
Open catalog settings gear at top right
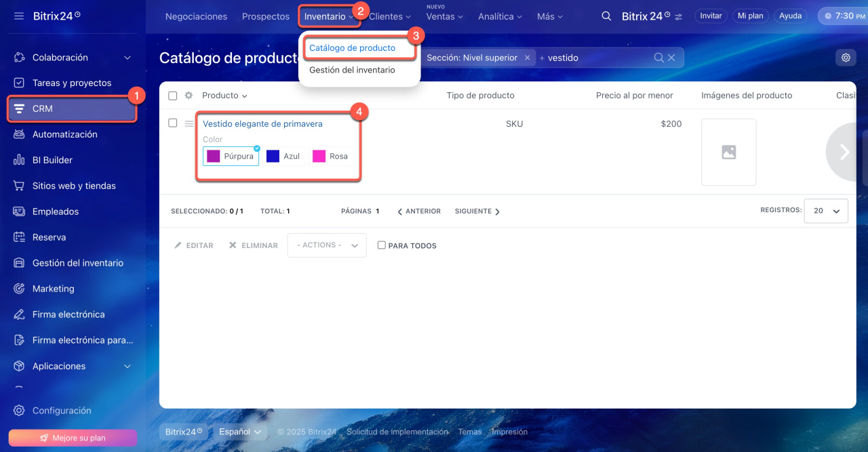pos(846,58)
